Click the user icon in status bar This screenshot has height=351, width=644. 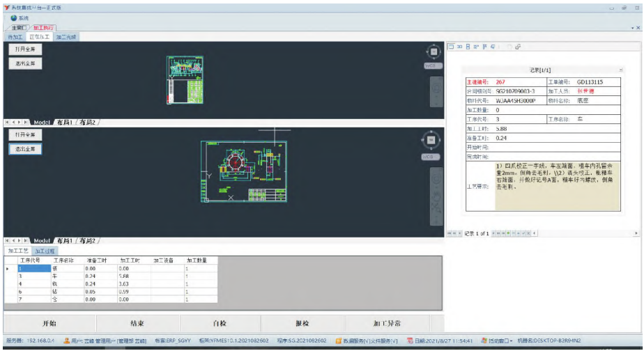tap(67, 341)
